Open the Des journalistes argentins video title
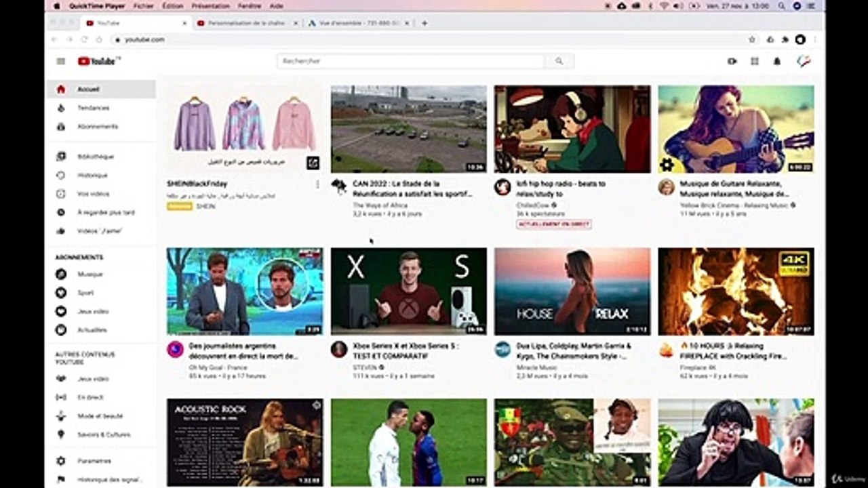 [243, 350]
